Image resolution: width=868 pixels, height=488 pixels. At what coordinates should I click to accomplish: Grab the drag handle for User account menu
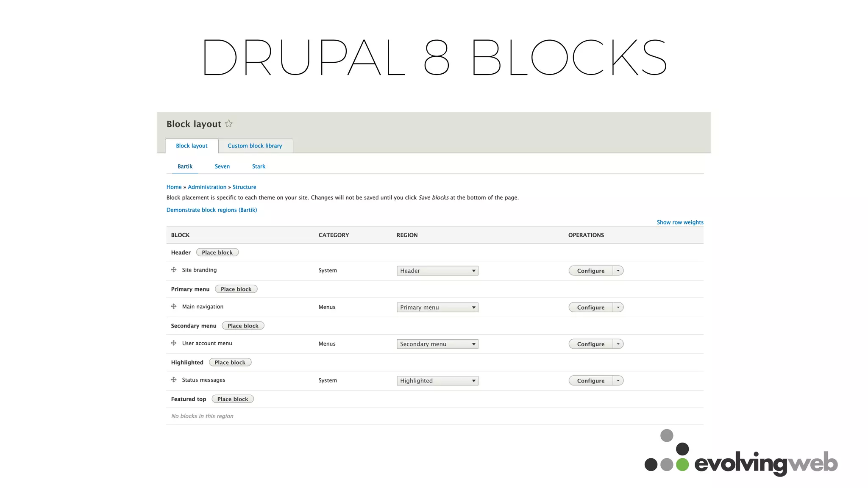(x=174, y=343)
